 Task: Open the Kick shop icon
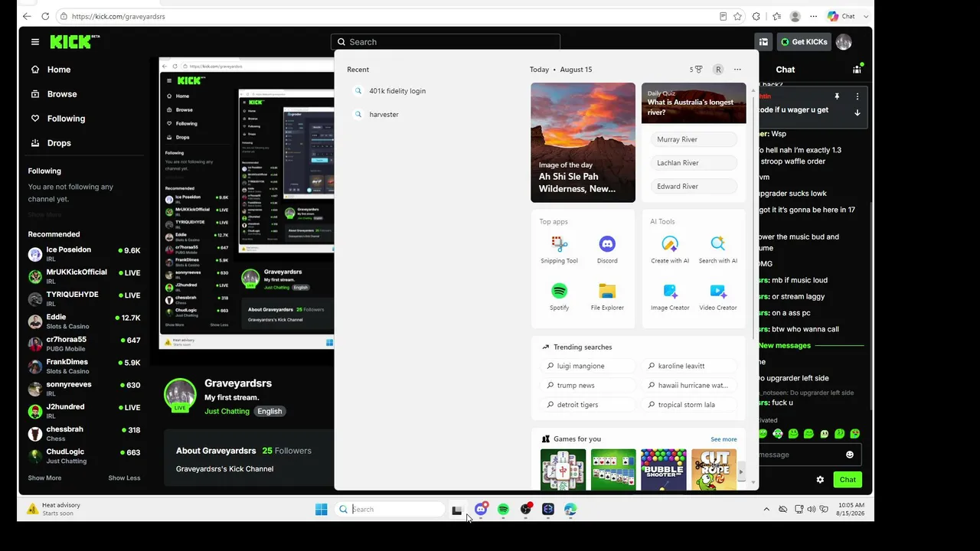763,42
